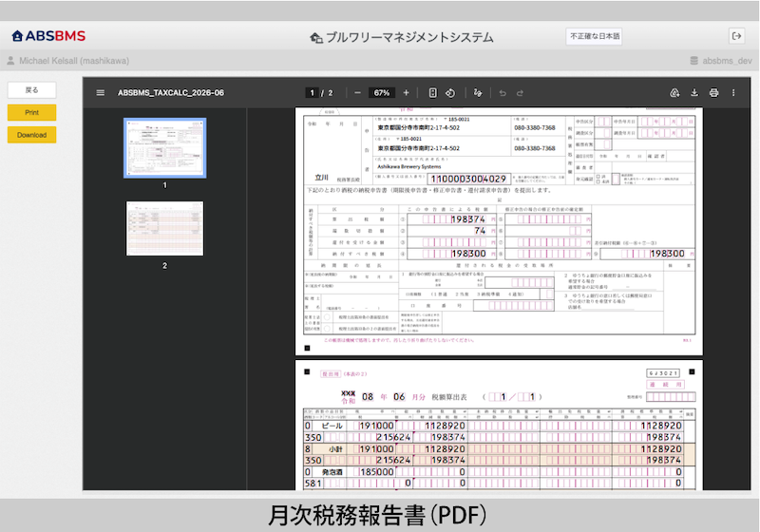Select page 2 thumbnail

pyautogui.click(x=164, y=228)
